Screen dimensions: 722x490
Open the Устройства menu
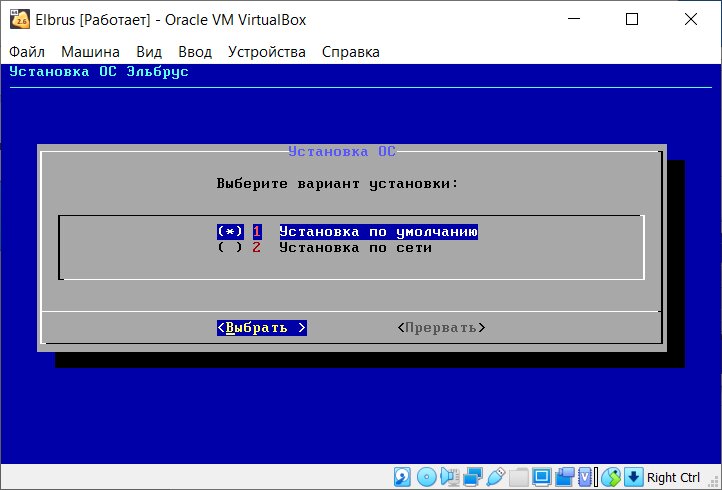click(267, 52)
